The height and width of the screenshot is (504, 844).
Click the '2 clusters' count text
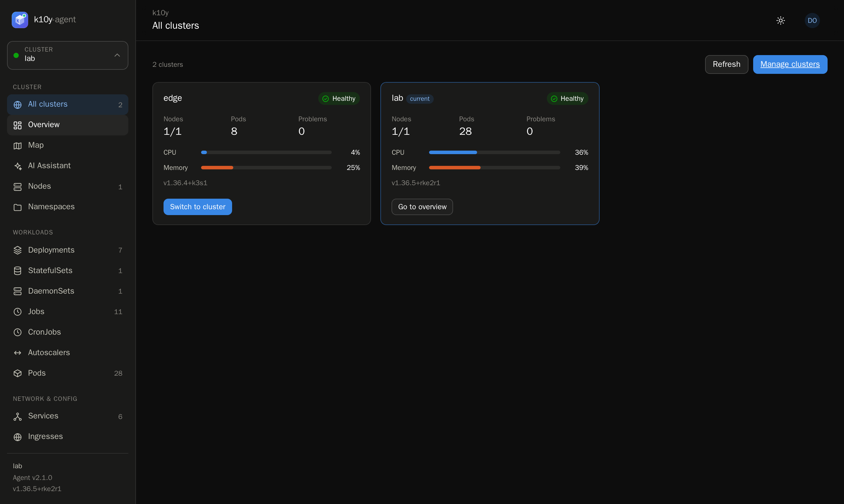168,64
